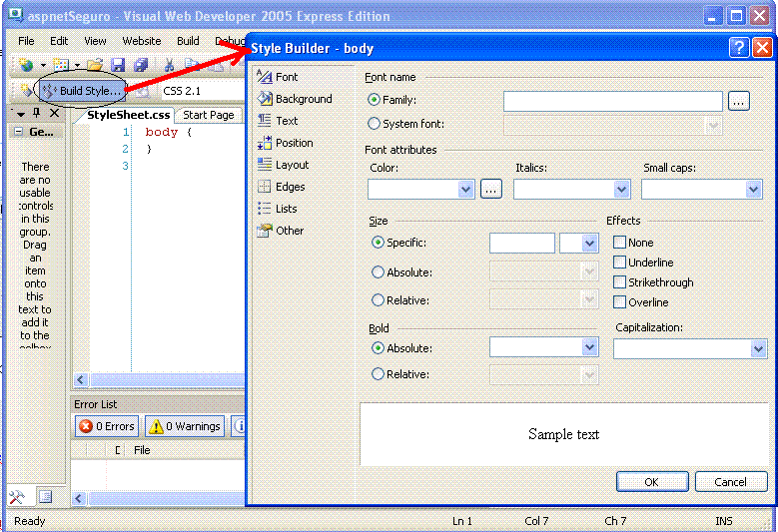The image size is (778, 532).
Task: Pin the Toolbox panel with the pushpin
Action: [37, 113]
